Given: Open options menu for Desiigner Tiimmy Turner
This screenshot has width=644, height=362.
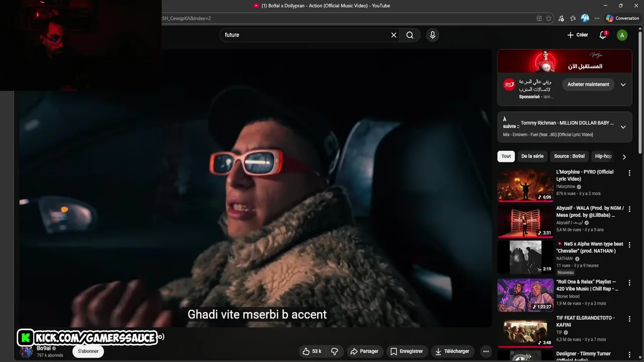Looking at the screenshot, I should [629, 355].
